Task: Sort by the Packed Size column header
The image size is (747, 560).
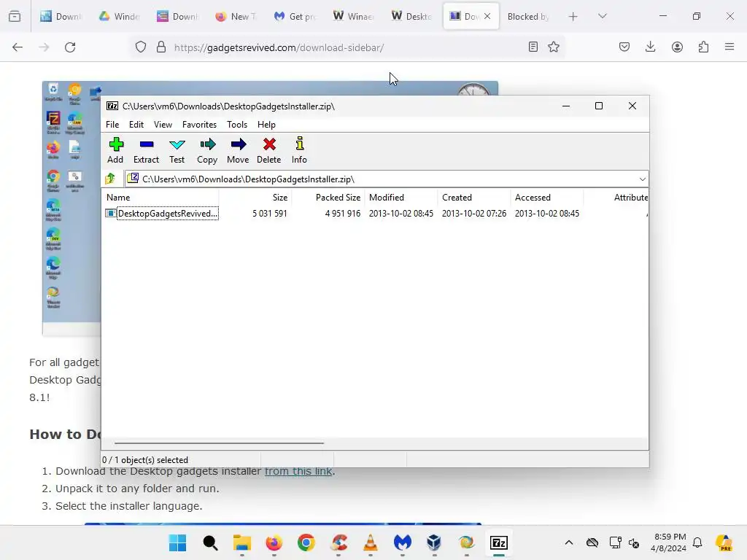Action: [x=328, y=197]
